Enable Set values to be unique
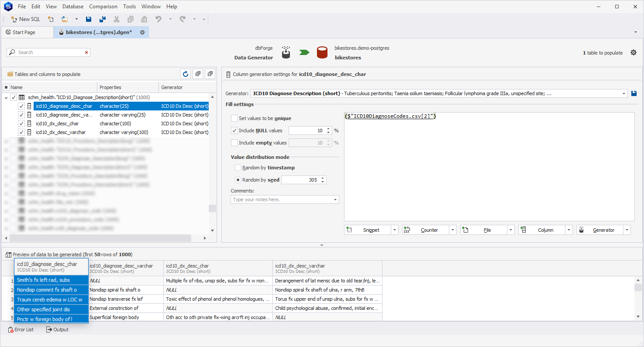This screenshot has height=347, width=644. (x=234, y=118)
